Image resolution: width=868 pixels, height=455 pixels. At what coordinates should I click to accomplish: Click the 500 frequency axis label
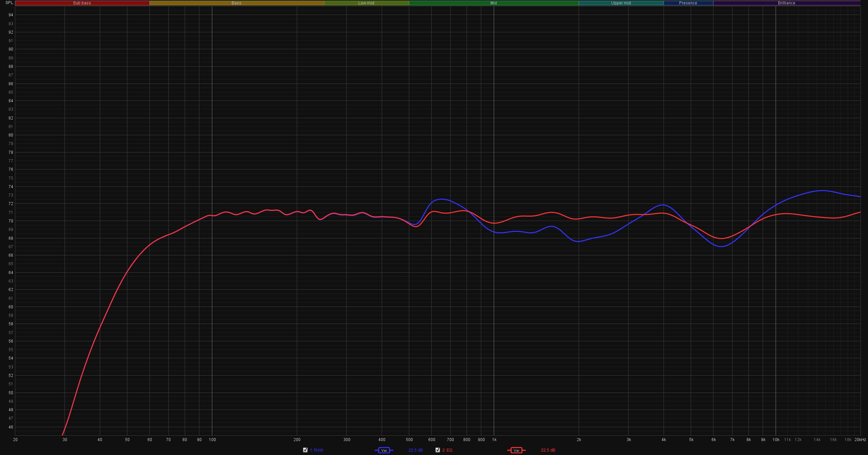pyautogui.click(x=409, y=440)
